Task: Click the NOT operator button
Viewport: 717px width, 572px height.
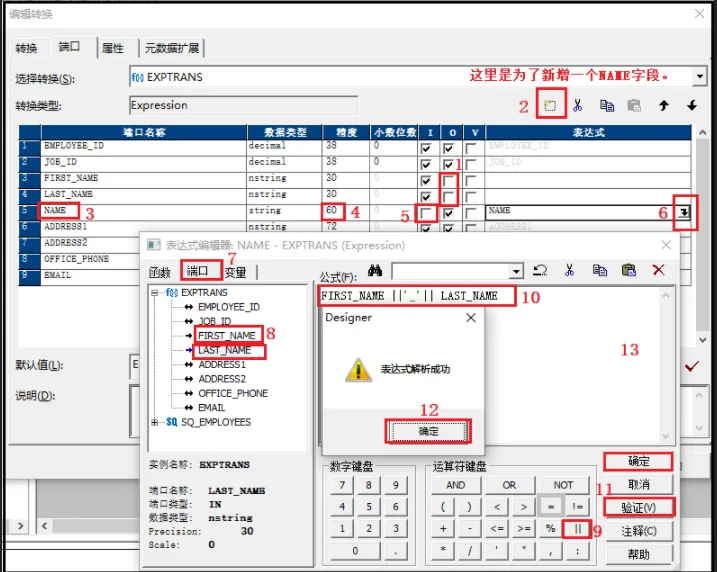Action: pyautogui.click(x=563, y=485)
